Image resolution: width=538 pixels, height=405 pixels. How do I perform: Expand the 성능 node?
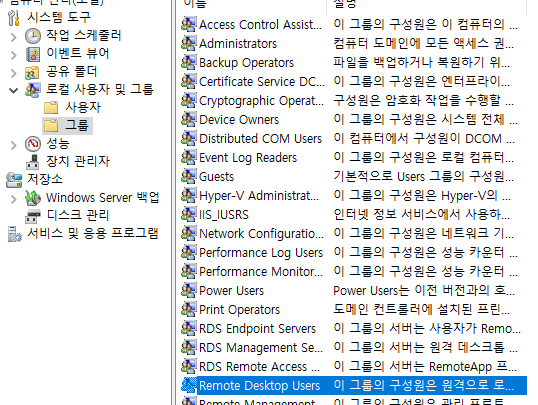tap(14, 145)
